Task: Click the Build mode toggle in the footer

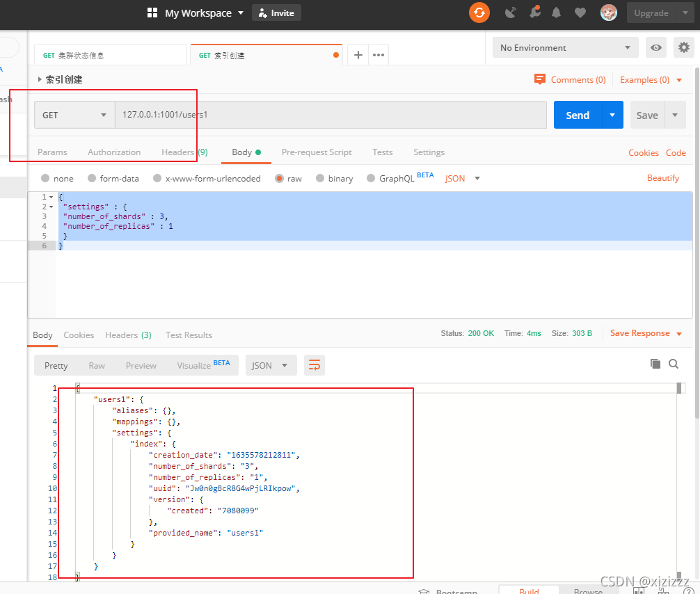Action: point(529,591)
